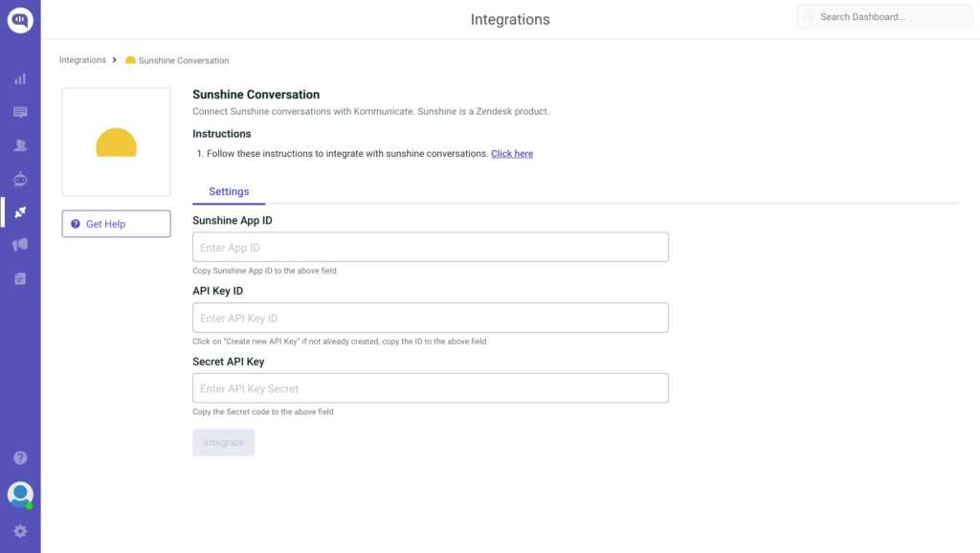Open the conversations chat icon
The width and height of the screenshot is (980, 553).
click(20, 113)
